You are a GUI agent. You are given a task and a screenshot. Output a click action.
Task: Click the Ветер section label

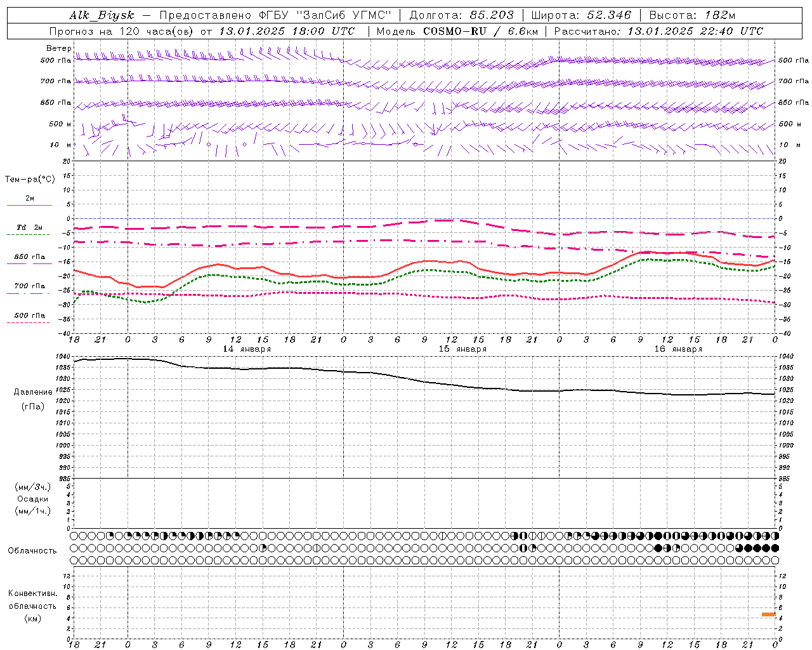point(58,48)
